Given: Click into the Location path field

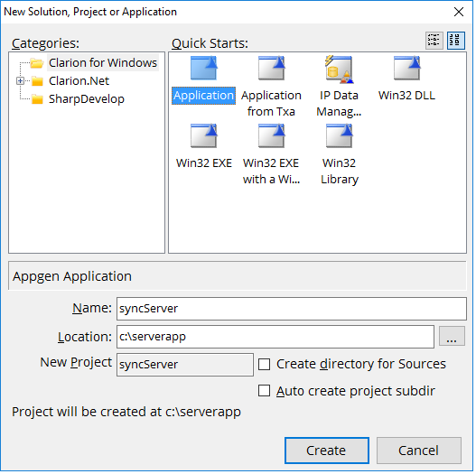Looking at the screenshot, I should pos(275,337).
